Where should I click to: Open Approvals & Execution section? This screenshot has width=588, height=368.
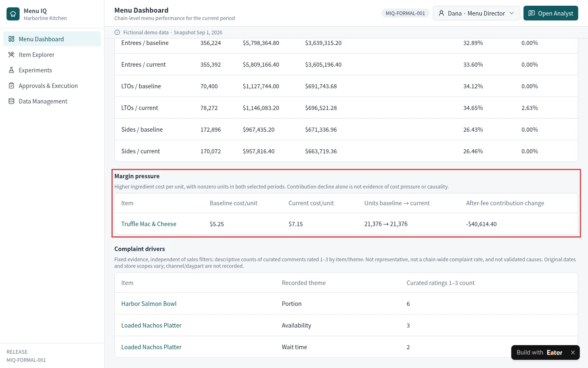click(x=52, y=86)
